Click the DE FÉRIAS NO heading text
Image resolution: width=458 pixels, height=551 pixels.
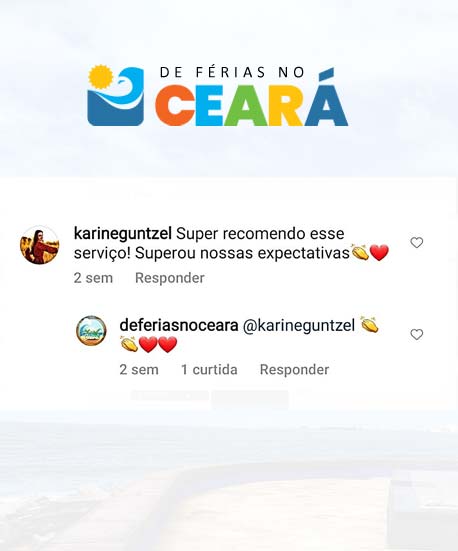point(232,72)
